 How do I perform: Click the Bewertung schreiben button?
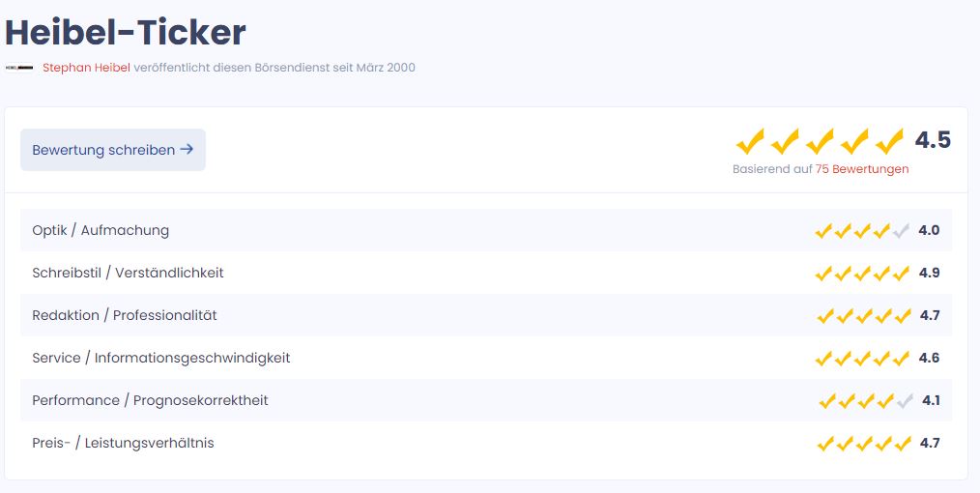(113, 150)
